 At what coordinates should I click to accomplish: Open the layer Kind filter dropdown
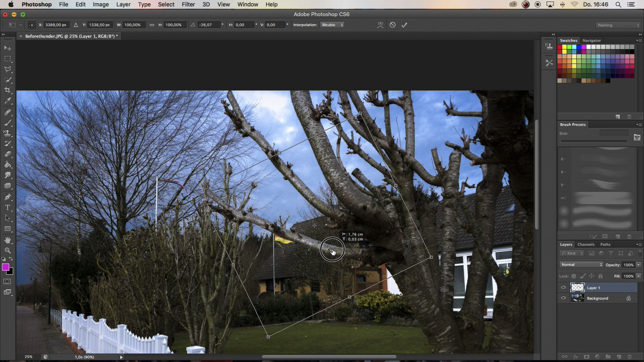pos(572,253)
